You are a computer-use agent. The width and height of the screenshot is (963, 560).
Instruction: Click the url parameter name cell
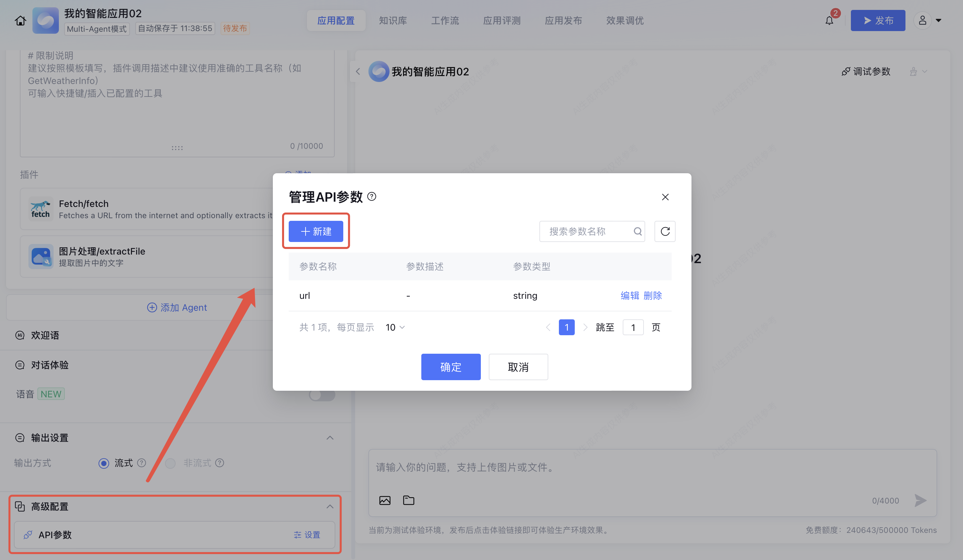305,296
